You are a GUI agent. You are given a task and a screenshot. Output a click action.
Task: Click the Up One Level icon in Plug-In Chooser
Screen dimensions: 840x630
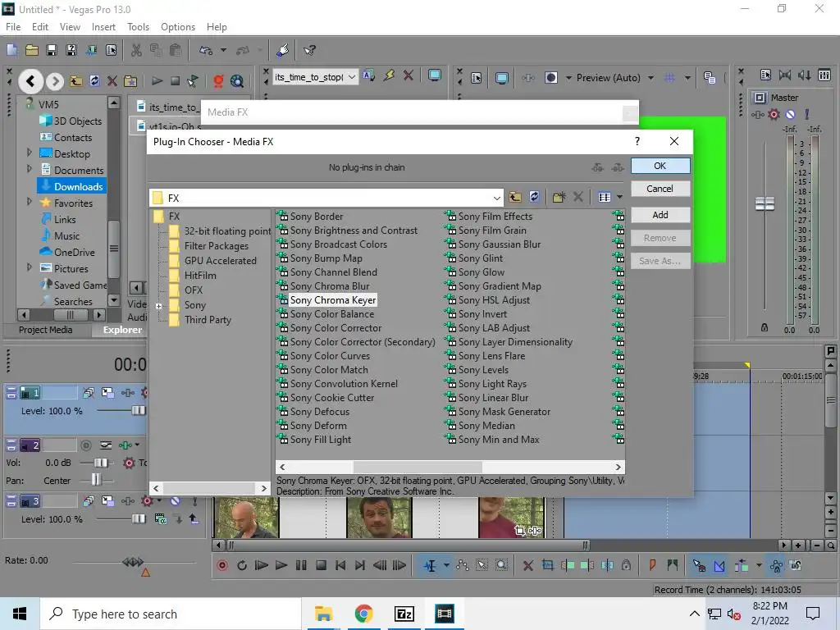coord(515,197)
